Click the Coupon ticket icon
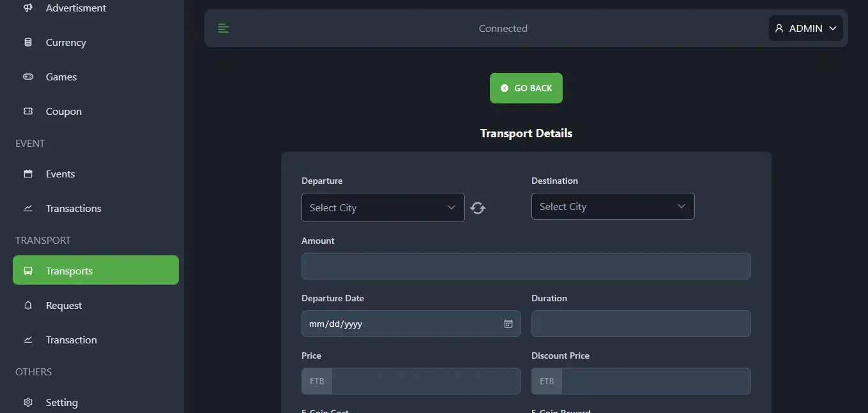 [28, 112]
